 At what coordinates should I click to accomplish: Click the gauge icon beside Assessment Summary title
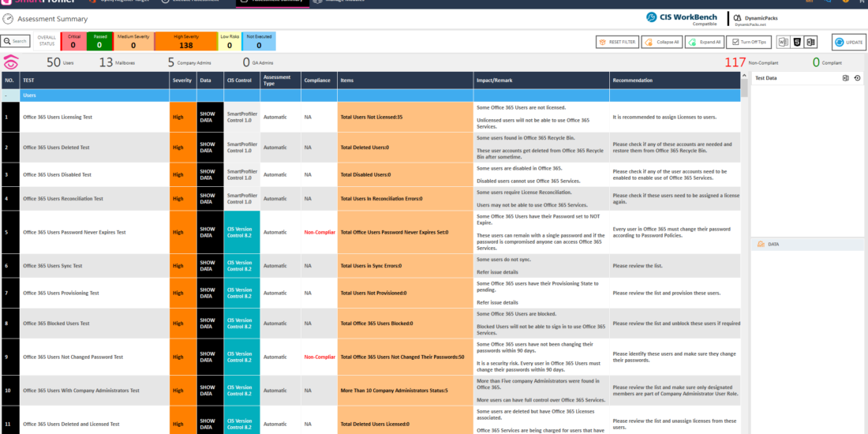point(8,18)
